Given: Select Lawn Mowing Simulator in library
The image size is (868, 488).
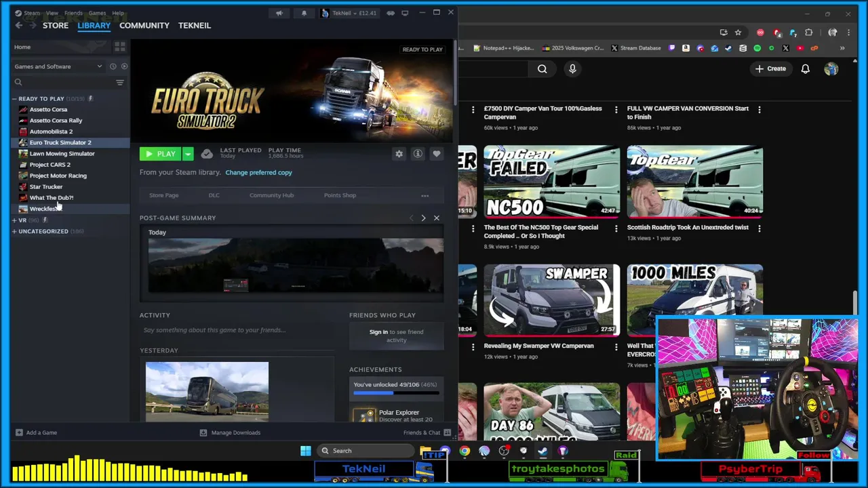Looking at the screenshot, I should point(62,154).
